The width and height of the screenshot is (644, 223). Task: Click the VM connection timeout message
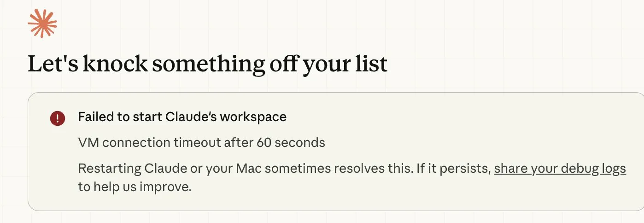201,143
